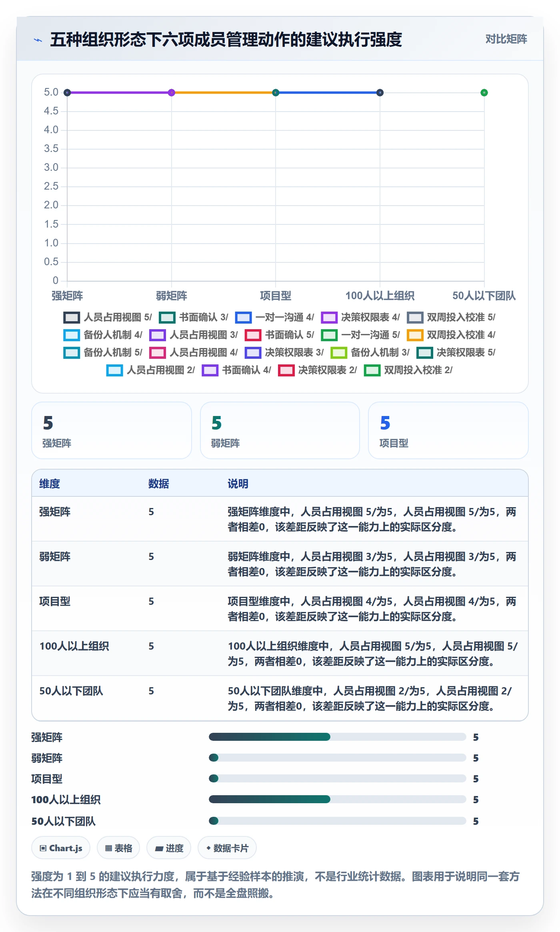Click the 对比矩阵 tag in the header
The width and height of the screenshot is (560, 932).
[x=506, y=39]
